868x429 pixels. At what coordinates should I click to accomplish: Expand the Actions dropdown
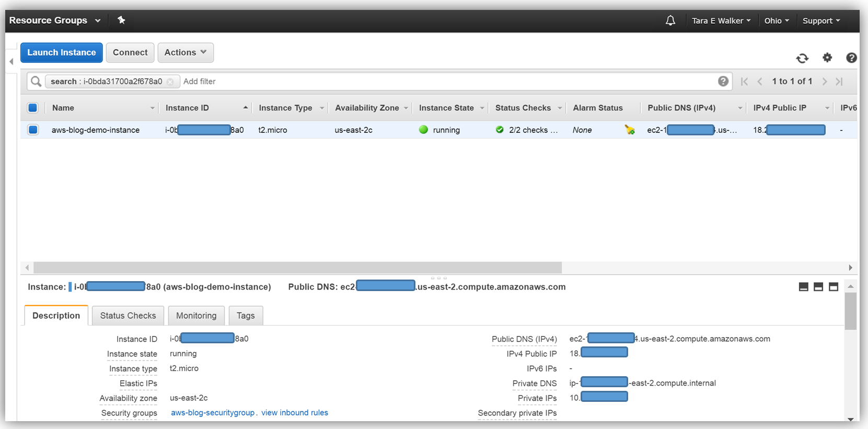tap(186, 52)
